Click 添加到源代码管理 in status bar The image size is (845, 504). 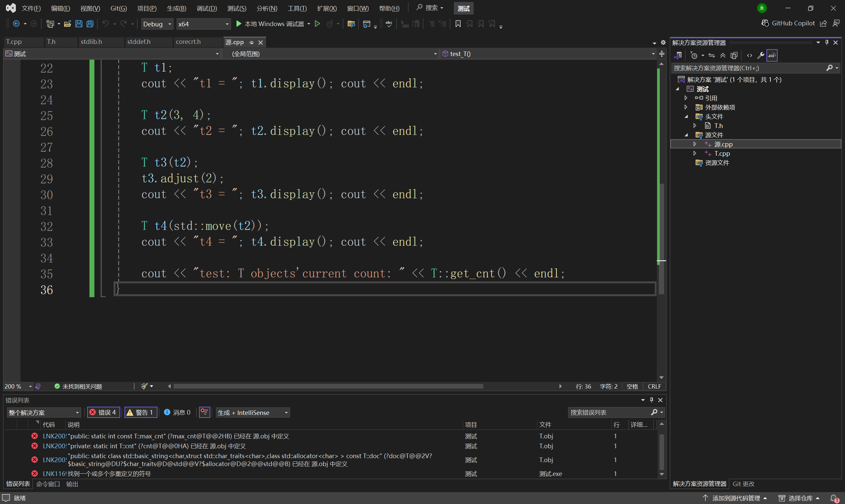point(736,498)
